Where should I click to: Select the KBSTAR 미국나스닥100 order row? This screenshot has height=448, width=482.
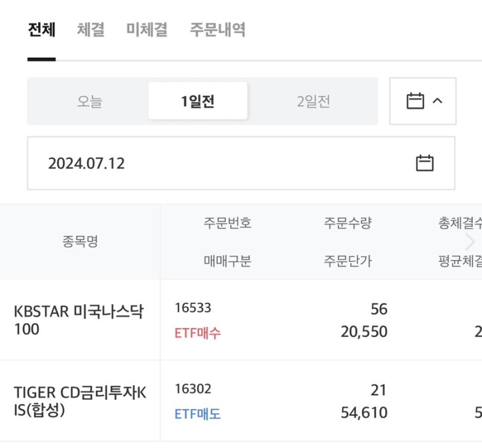click(78, 320)
